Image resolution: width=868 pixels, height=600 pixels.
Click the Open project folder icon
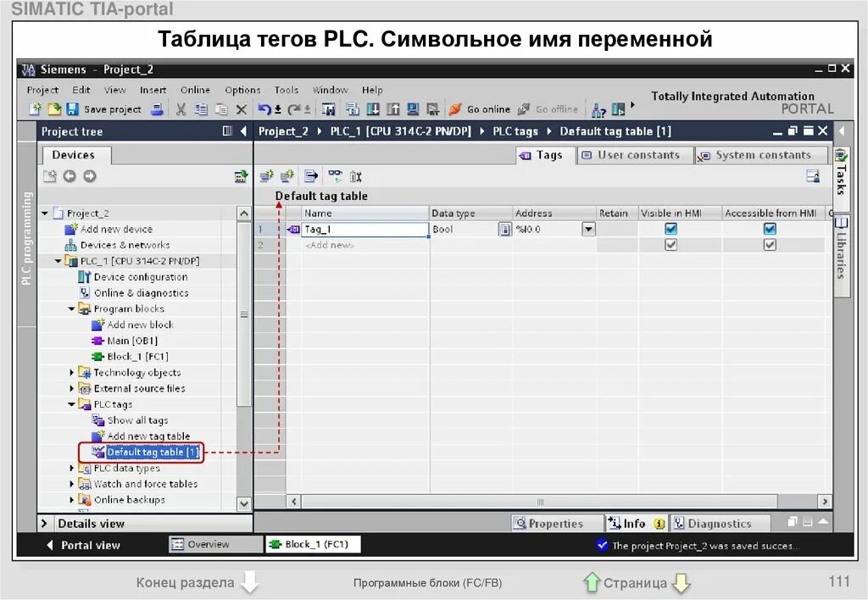[54, 109]
